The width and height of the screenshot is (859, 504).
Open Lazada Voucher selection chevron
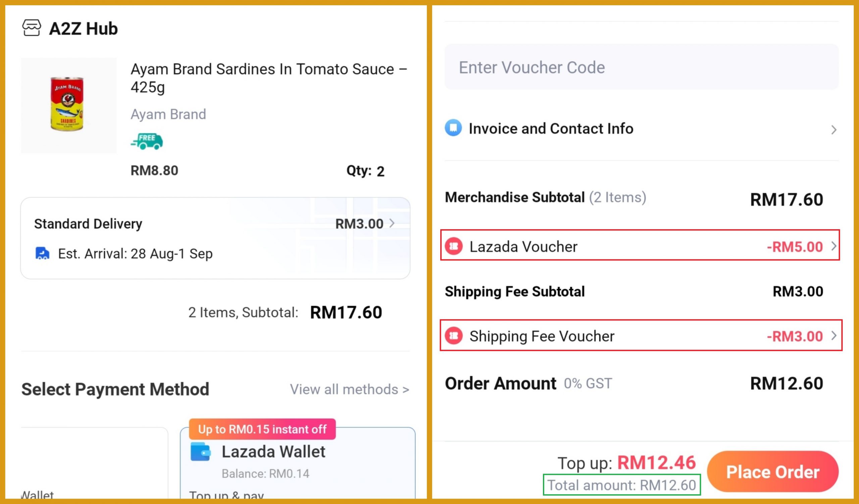click(833, 246)
